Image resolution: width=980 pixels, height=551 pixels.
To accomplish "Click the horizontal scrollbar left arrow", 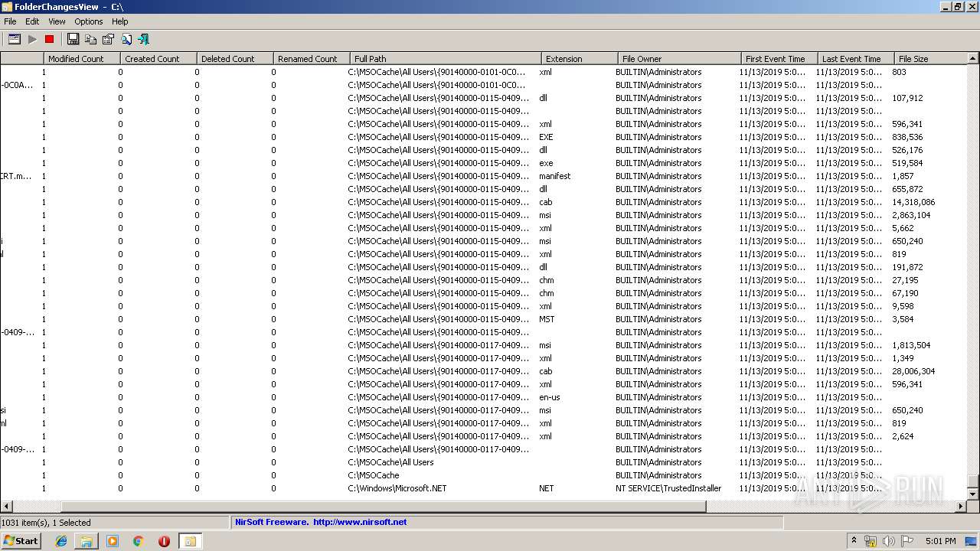I will point(6,506).
